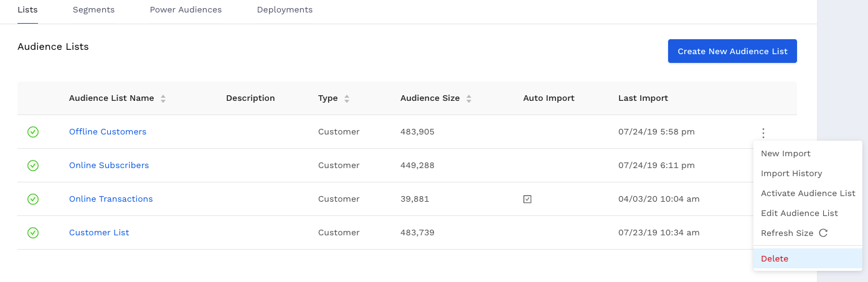This screenshot has width=868, height=282.
Task: Toggle Auto Import checkbox for Online Transactions
Action: [527, 199]
